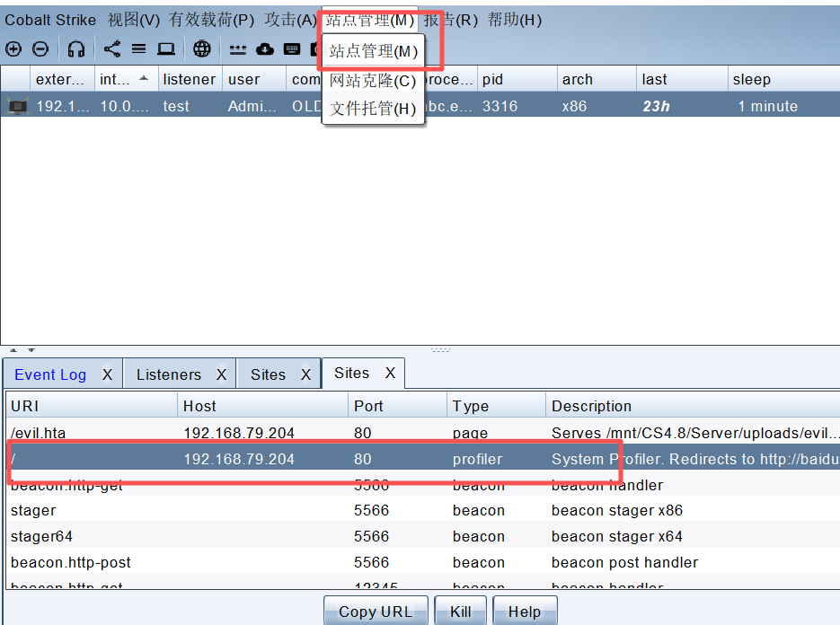
Task: Switch to the Listeners tab
Action: pos(169,374)
